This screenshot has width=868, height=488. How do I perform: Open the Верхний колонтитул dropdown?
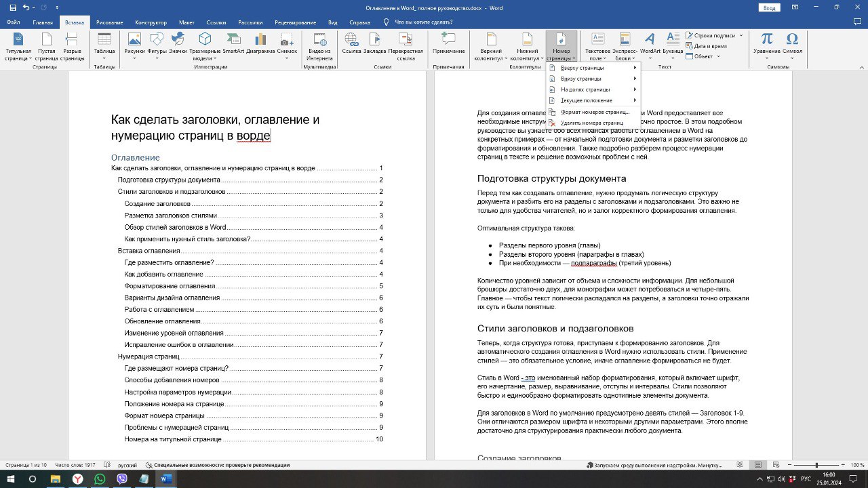pos(490,45)
